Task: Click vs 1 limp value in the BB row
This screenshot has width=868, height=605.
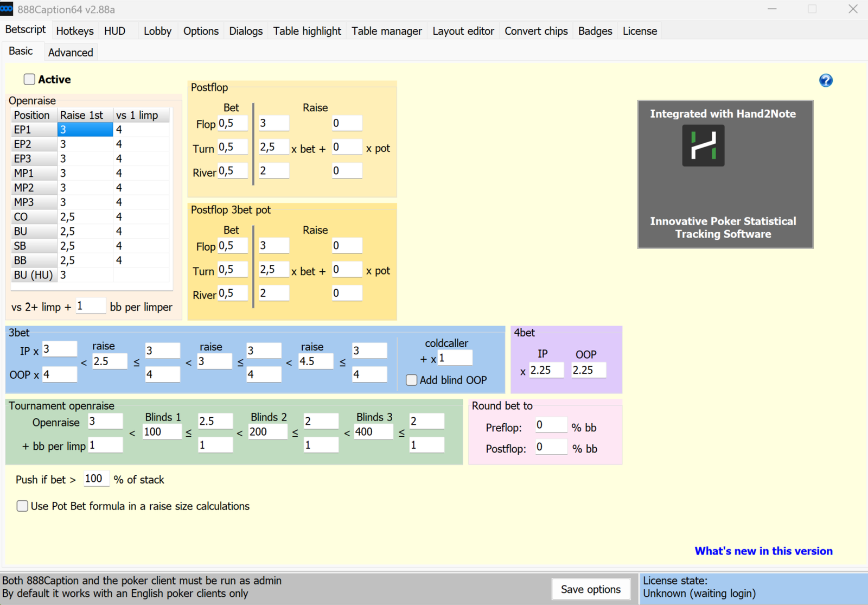Action: click(141, 260)
